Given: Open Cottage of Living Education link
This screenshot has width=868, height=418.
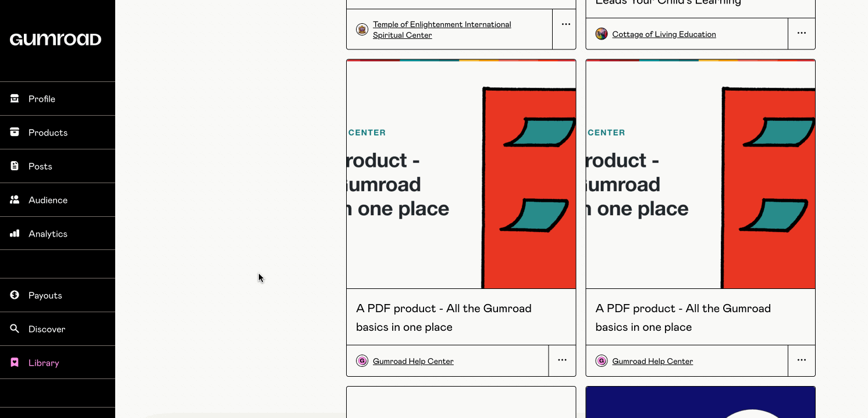Looking at the screenshot, I should [664, 34].
